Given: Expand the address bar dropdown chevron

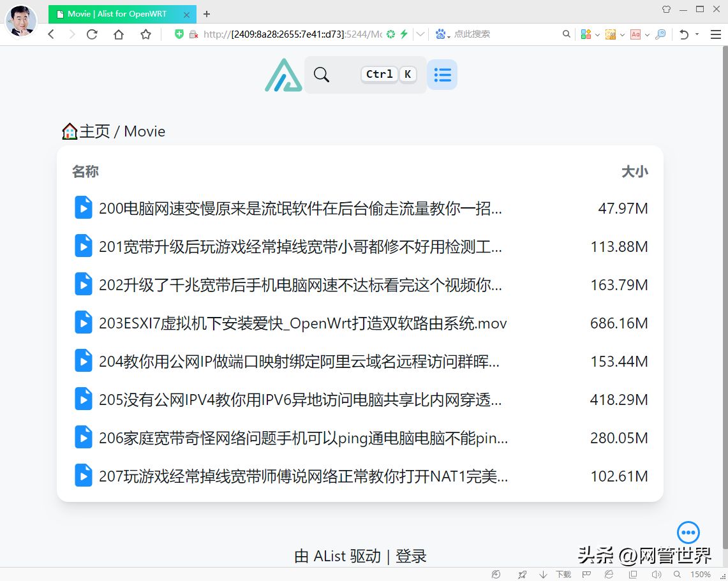Looking at the screenshot, I should [420, 34].
